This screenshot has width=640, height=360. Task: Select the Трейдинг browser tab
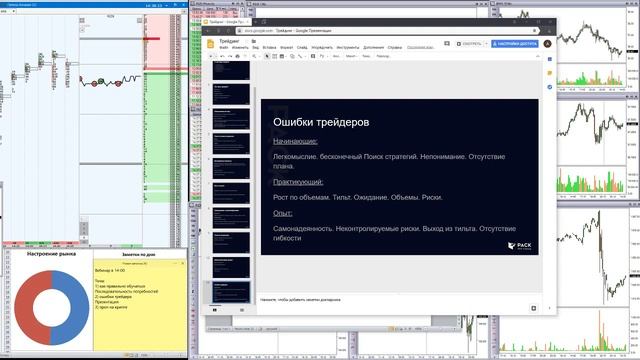click(x=227, y=22)
